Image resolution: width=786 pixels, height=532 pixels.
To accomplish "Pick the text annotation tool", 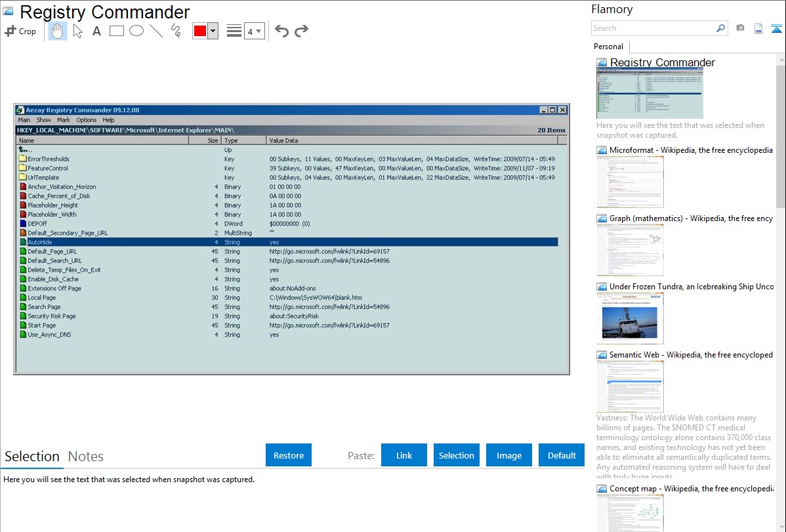I will 96,31.
